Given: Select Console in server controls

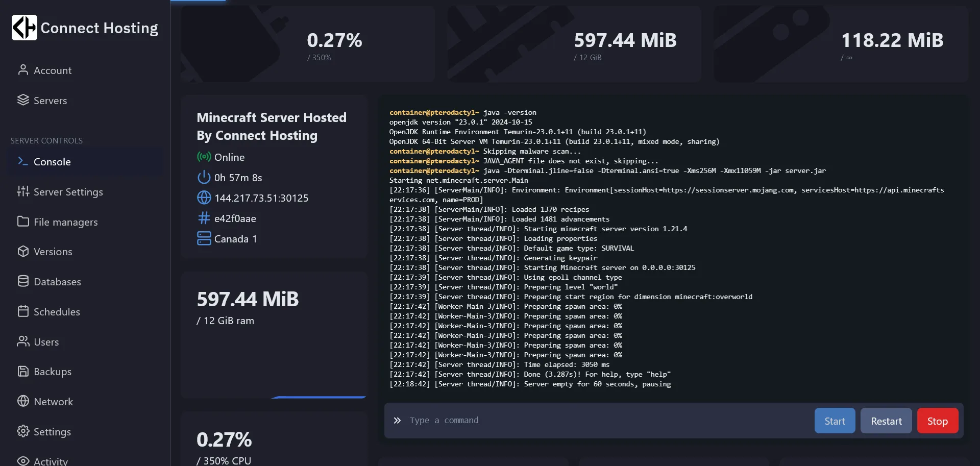Looking at the screenshot, I should pos(86,161).
